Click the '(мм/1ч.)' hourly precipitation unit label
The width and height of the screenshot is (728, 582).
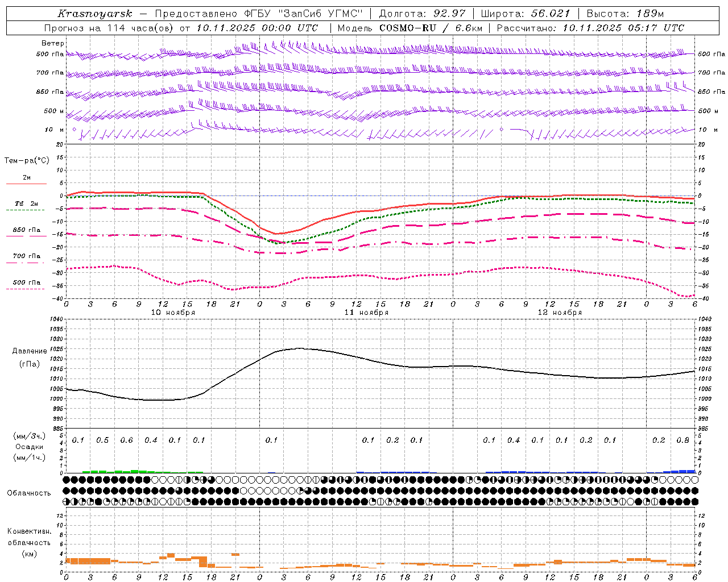(x=30, y=458)
